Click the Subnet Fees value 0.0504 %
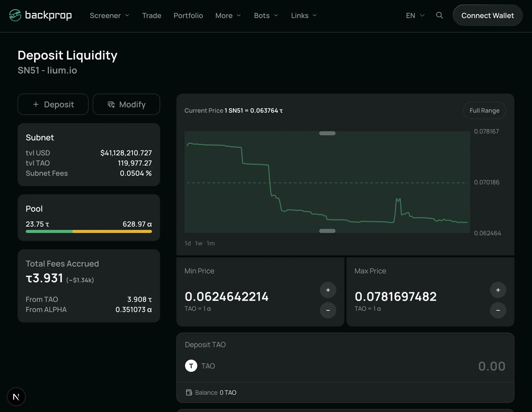Viewport: 532px width, 412px height. (x=136, y=173)
